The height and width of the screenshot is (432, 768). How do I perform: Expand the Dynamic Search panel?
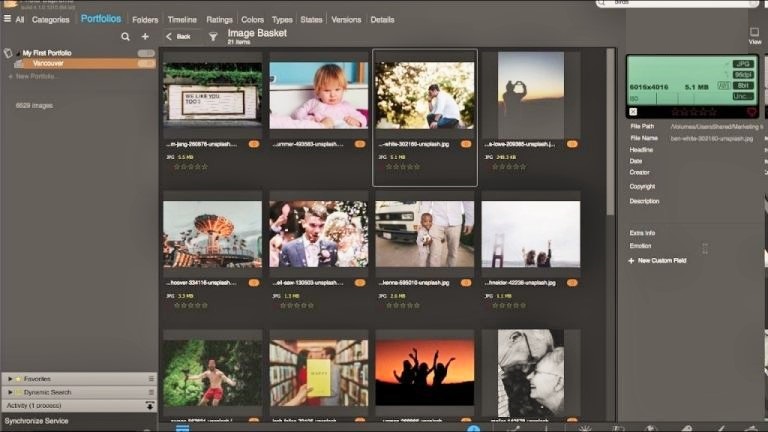[10, 392]
